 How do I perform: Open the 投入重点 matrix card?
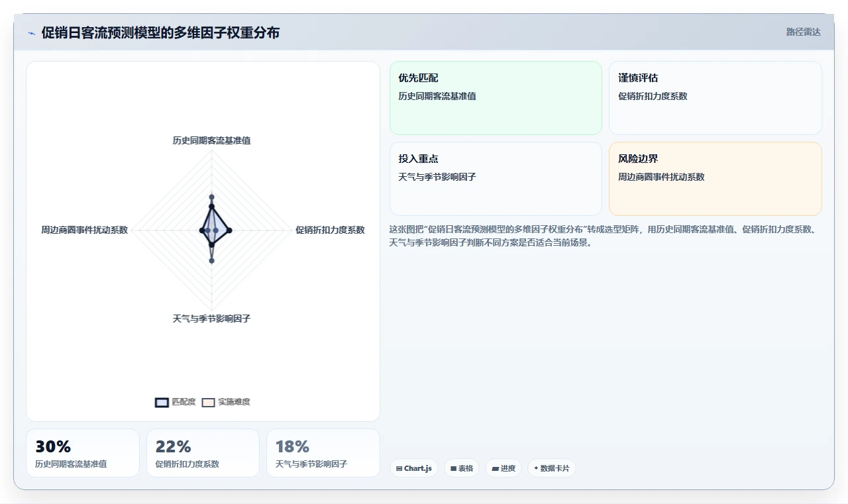coord(496,179)
